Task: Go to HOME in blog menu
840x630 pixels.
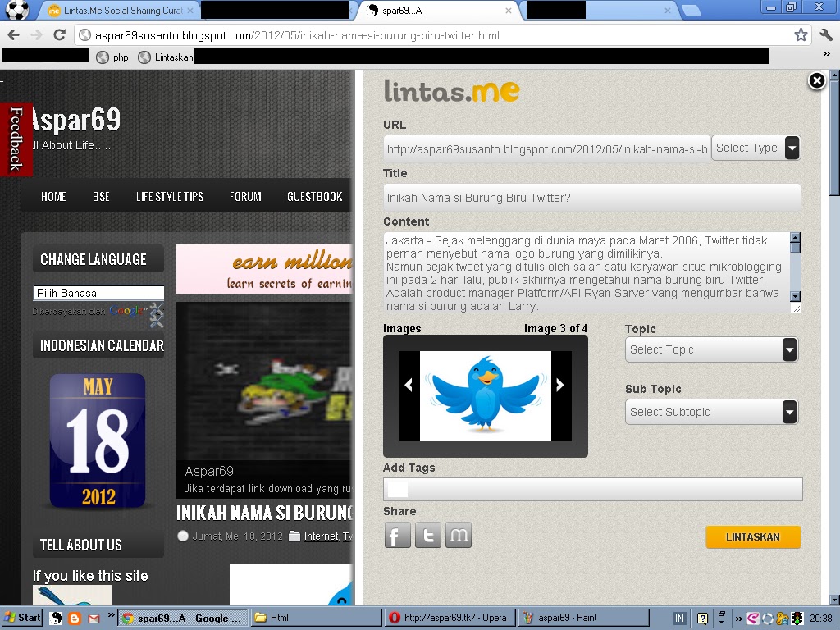Action: 53,197
